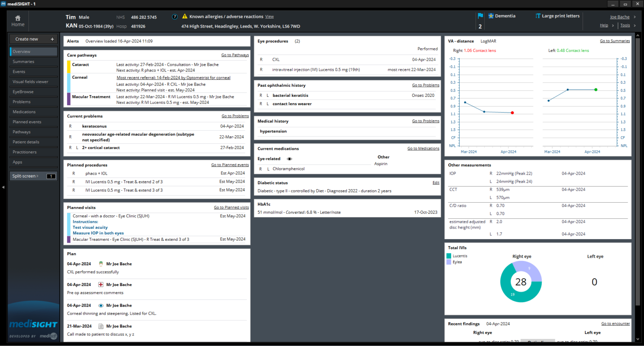Expand the Joe Bache user menu
The image size is (644, 346).
(620, 17)
